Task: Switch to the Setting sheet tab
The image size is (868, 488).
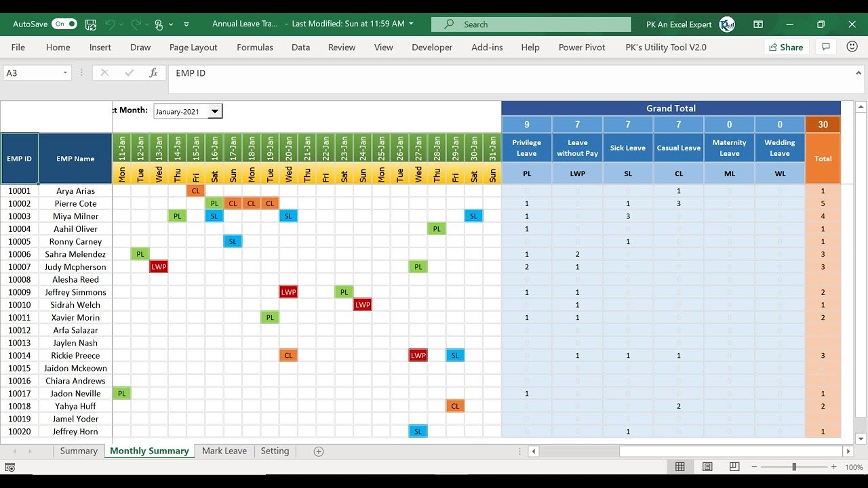Action: coord(275,451)
